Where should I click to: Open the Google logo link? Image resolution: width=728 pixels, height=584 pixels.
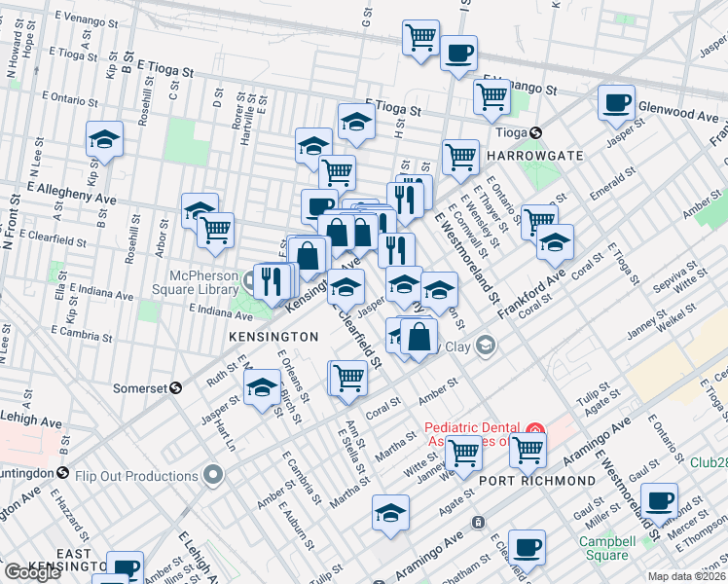[x=32, y=572]
